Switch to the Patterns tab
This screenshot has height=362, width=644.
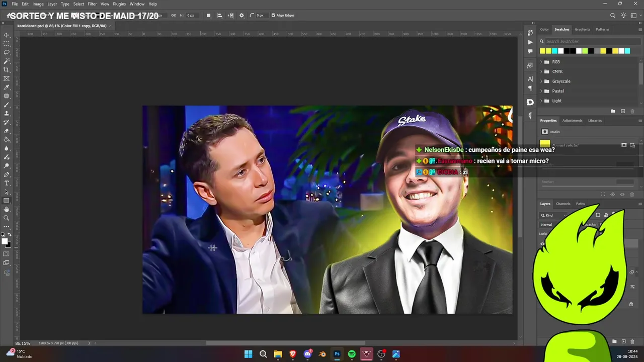602,29
